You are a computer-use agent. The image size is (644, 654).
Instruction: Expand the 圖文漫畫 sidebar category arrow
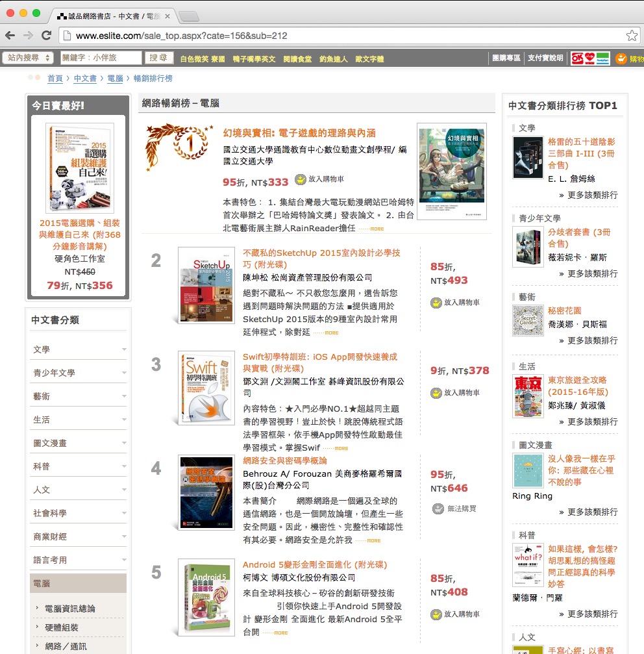[x=124, y=442]
